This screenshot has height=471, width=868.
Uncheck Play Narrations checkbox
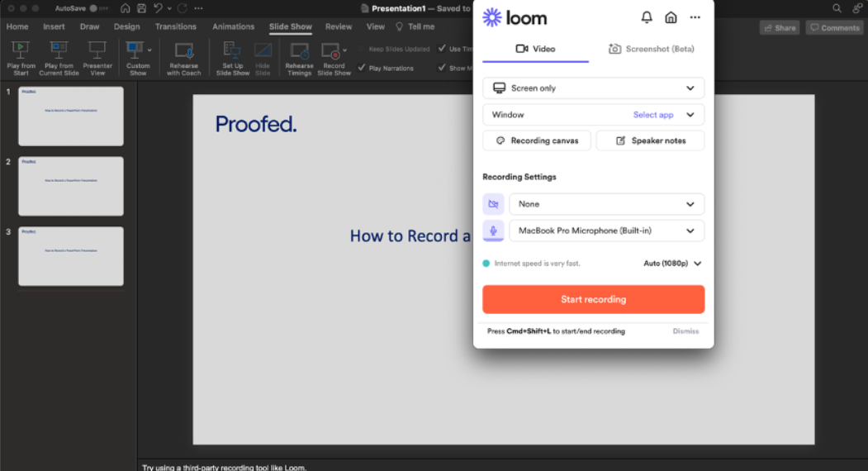coord(362,68)
